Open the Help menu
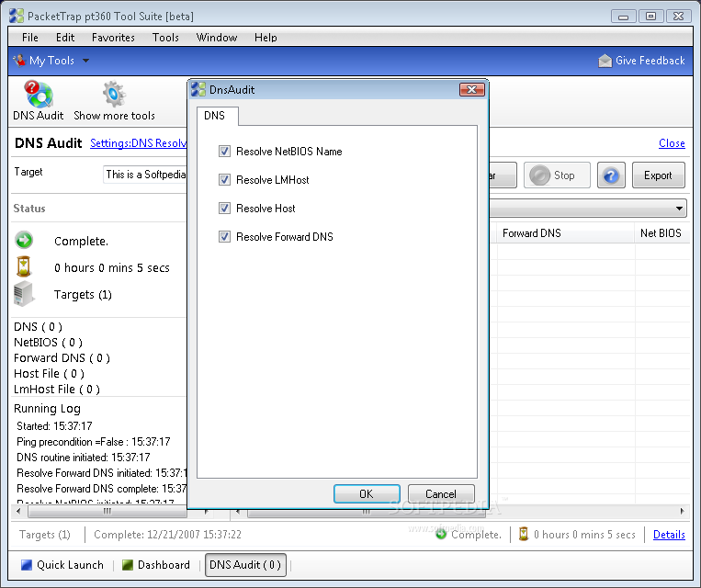701x588 pixels. 266,38
